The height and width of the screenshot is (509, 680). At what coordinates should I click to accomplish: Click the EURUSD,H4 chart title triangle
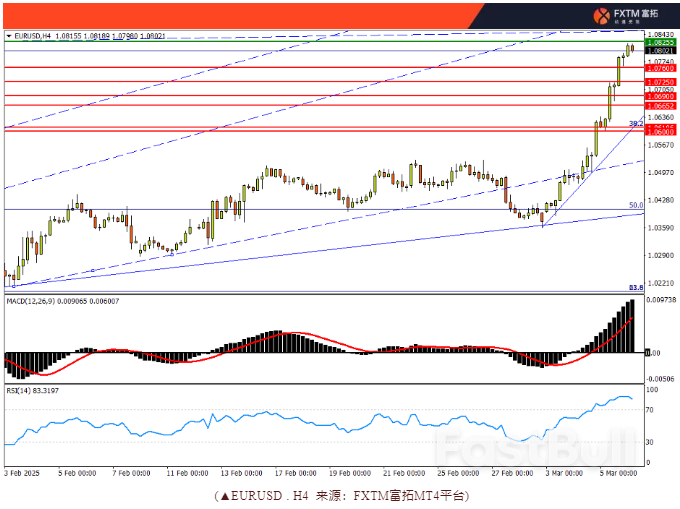(9, 36)
